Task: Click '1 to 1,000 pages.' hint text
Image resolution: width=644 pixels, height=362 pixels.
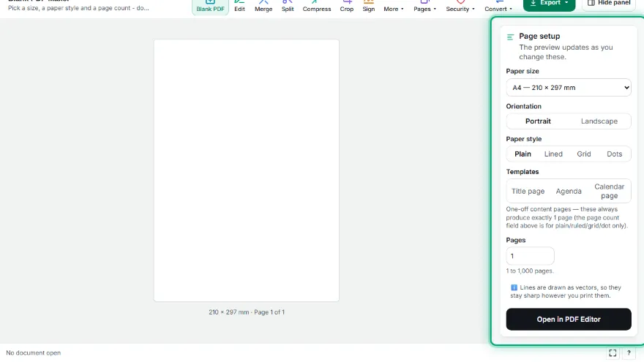Action: coord(530,271)
